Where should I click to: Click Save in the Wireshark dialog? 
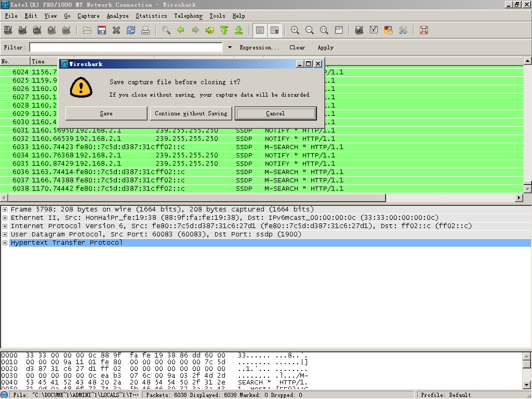pos(106,113)
